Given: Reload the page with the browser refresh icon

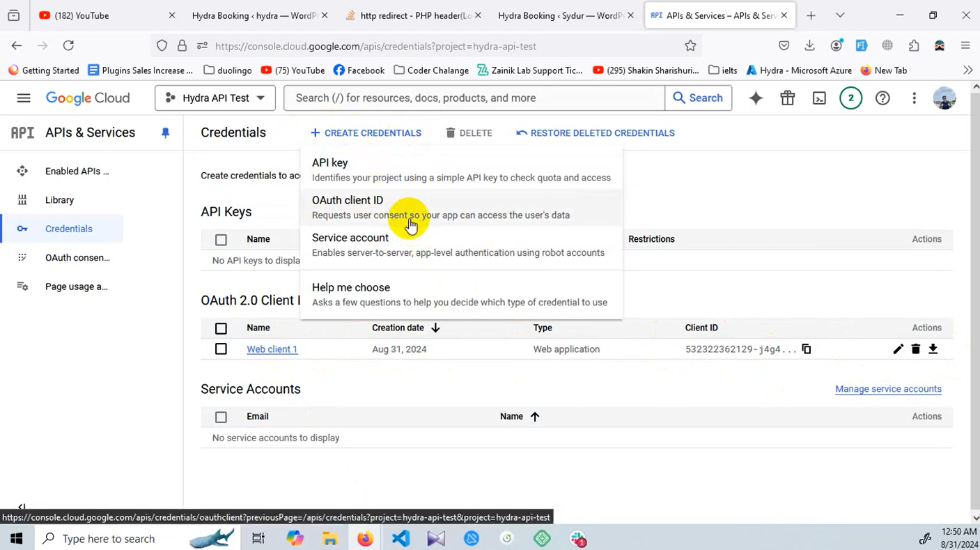Looking at the screenshot, I should coord(68,46).
